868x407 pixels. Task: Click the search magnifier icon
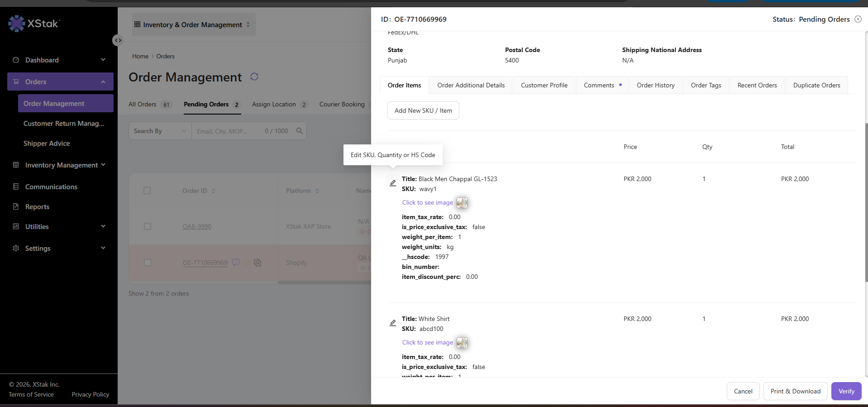pos(299,131)
